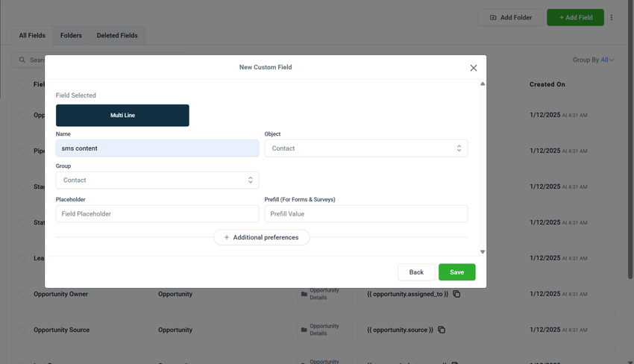
Task: Click the Add Folder button
Action: (511, 17)
